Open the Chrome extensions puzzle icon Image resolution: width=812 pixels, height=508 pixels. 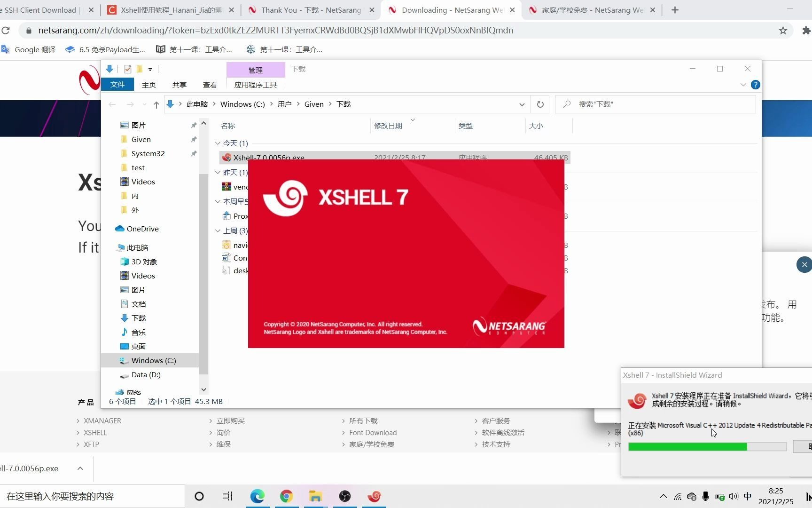pos(806,31)
